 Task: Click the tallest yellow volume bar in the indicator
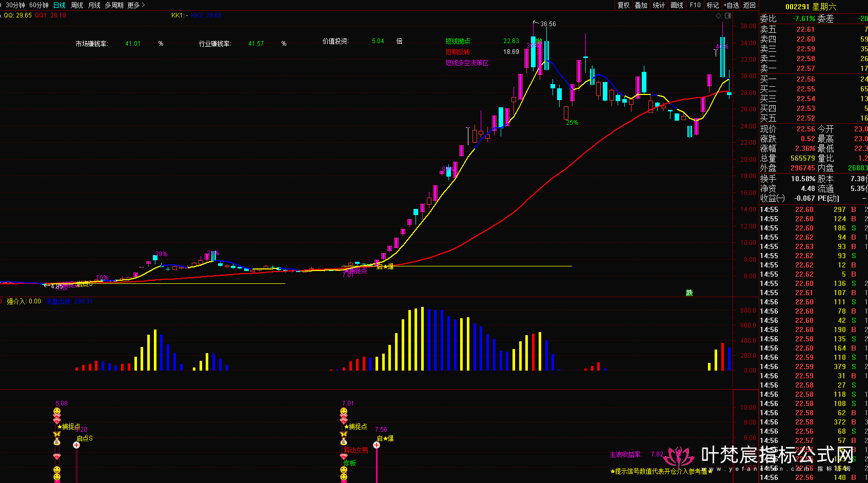click(422, 339)
